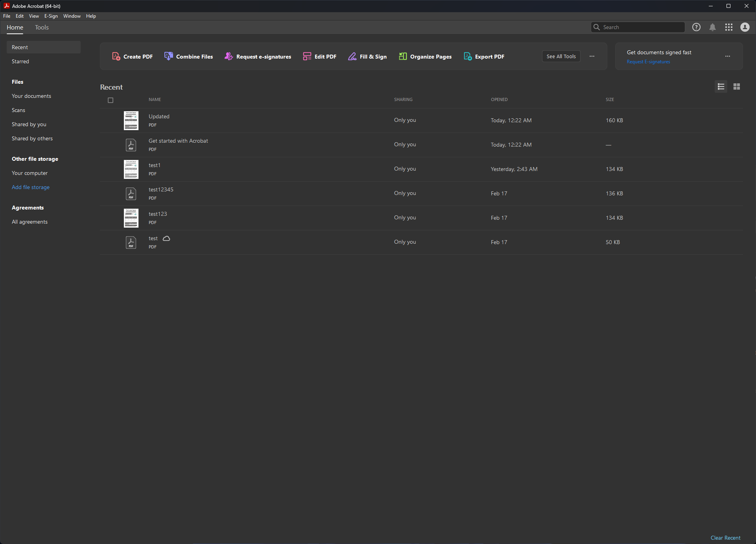Open the notifications bell
756x544 pixels.
point(712,27)
